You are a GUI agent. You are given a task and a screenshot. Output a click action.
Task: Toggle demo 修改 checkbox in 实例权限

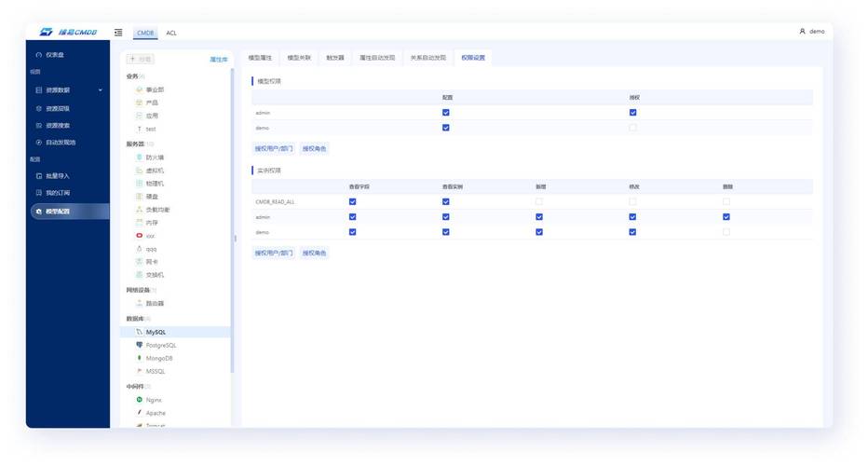632,232
